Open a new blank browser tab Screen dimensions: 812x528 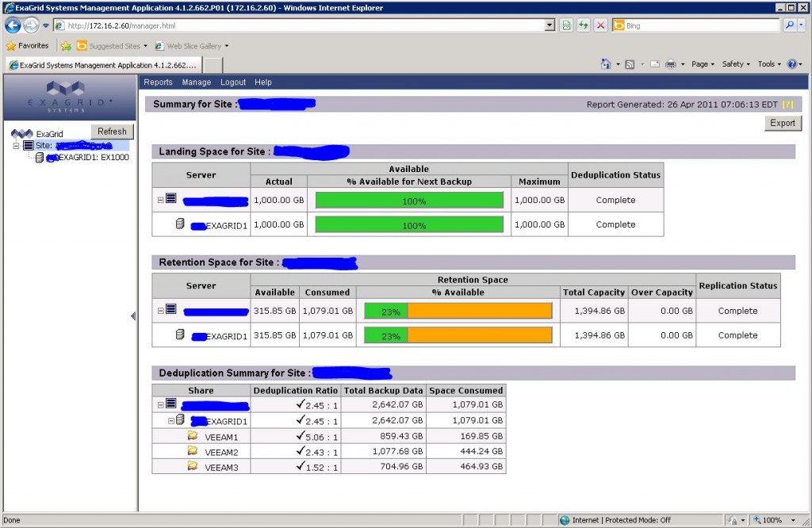click(x=213, y=65)
